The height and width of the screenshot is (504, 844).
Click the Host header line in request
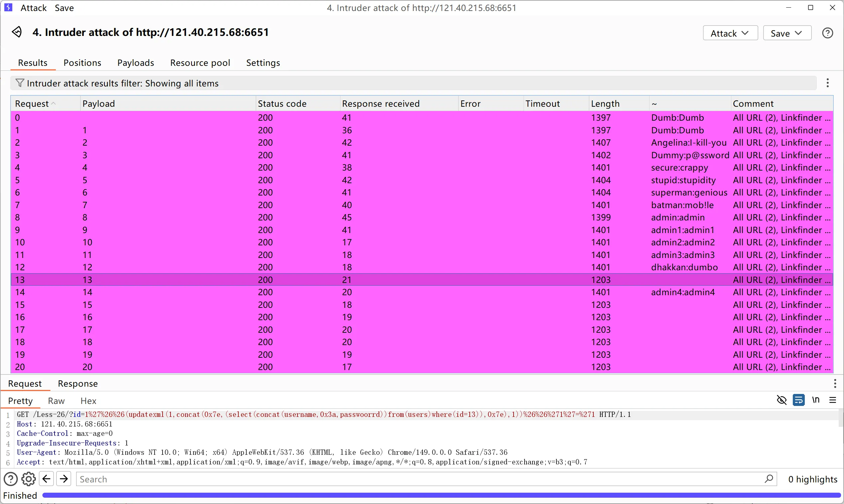[x=64, y=424]
